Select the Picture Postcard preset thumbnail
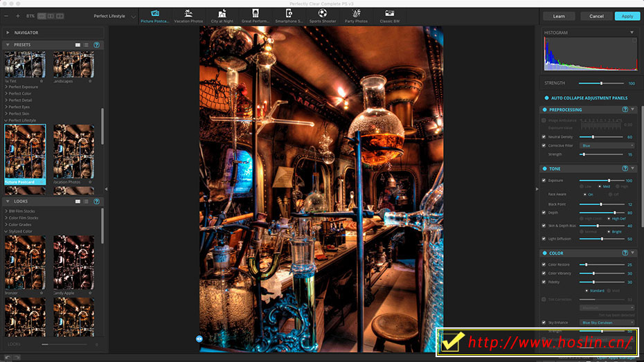The image size is (644, 362). click(25, 154)
